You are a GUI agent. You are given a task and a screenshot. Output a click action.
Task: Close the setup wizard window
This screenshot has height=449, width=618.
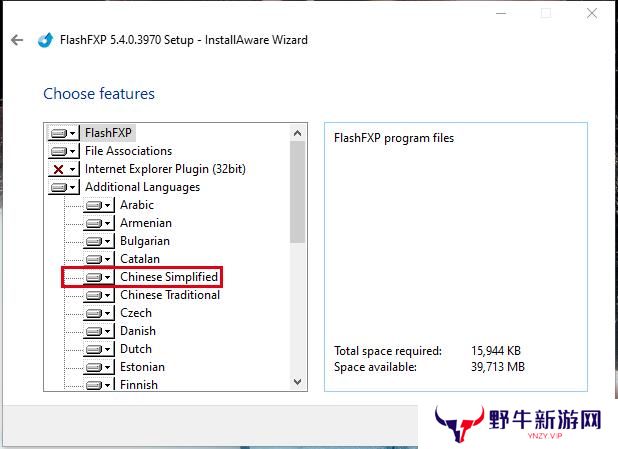592,13
